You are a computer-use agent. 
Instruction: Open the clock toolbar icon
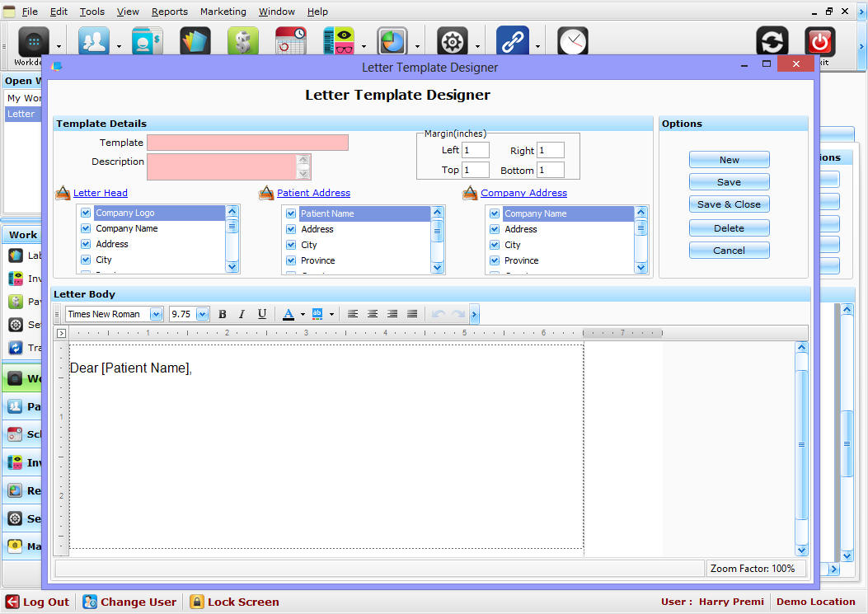pos(572,40)
